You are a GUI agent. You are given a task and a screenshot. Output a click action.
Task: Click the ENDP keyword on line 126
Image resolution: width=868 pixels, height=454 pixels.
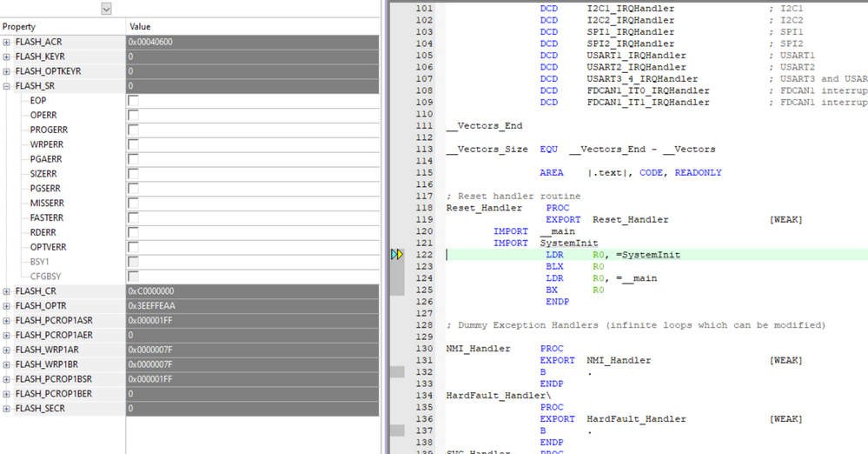click(557, 302)
